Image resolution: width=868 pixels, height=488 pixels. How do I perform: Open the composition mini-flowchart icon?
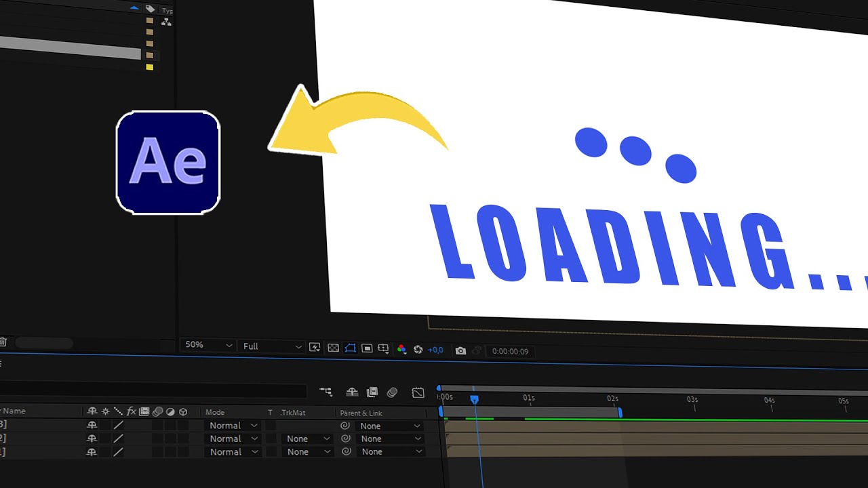pyautogui.click(x=326, y=392)
